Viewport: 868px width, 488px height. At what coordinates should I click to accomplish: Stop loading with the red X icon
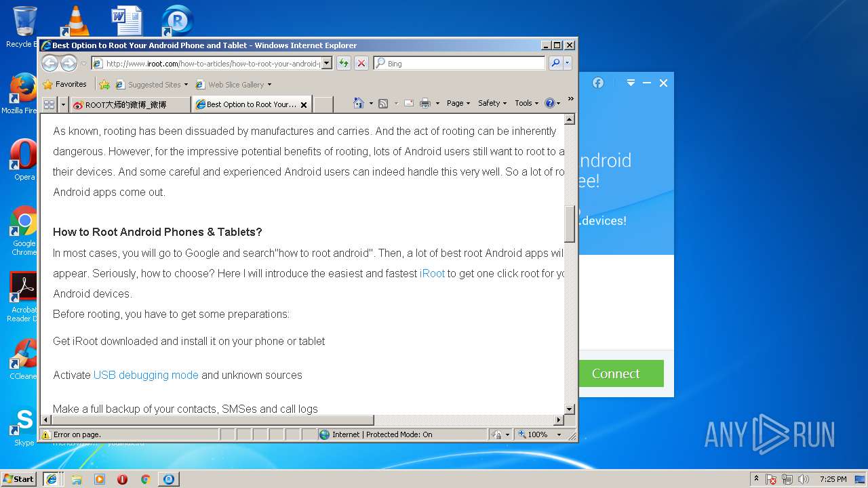click(x=361, y=63)
